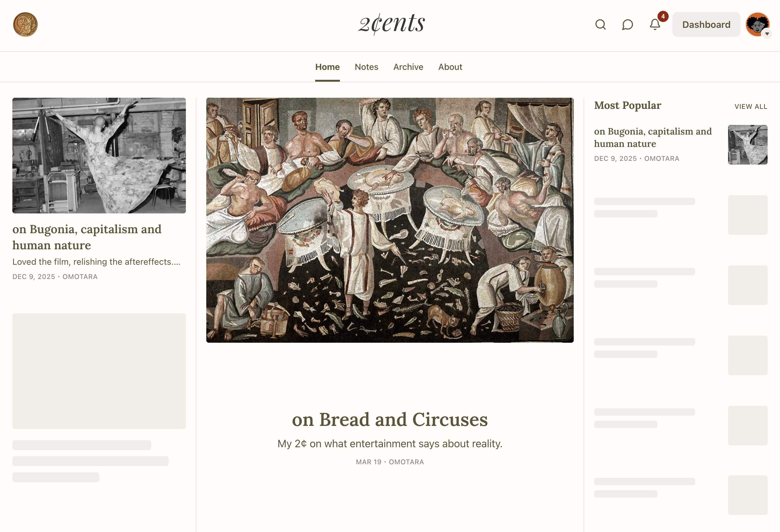
Task: Click the small Most Popular Bugonia thumbnail
Action: coord(748,145)
